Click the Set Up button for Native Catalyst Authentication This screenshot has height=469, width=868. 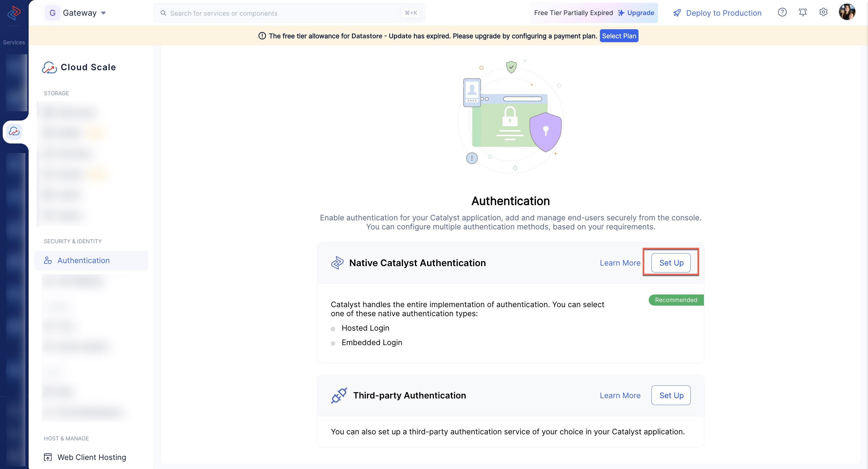(x=671, y=262)
